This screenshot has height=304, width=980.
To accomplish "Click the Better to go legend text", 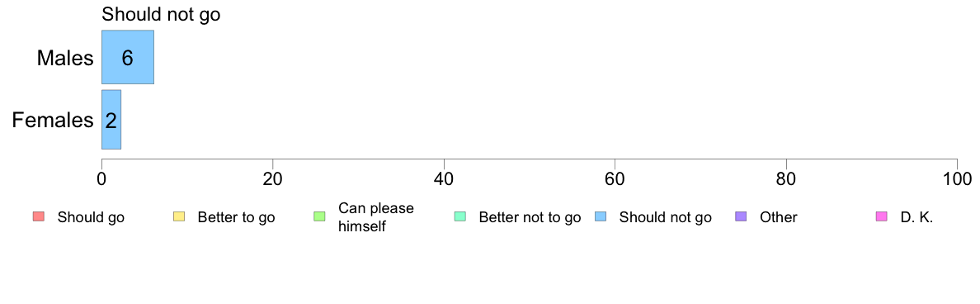I will click(x=236, y=218).
